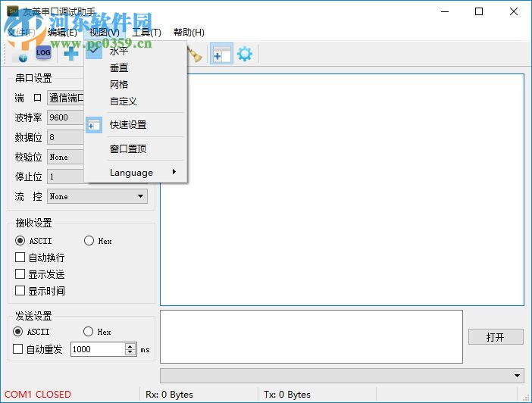Image resolution: width=532 pixels, height=403 pixels.
Task: Click the COM1 CLOSED status text
Action: pyautogui.click(x=38, y=395)
